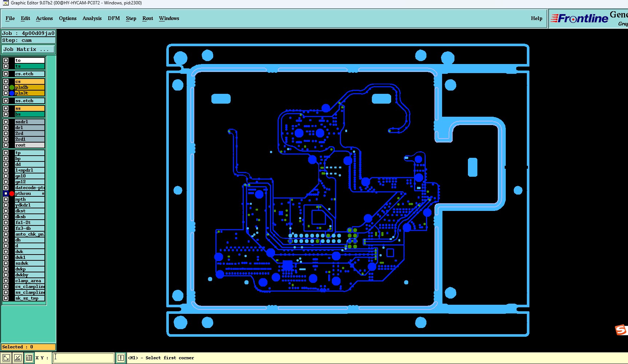Viewport: 628px width, 364px height.
Task: Select the fz1-2t layer name
Action: 30,223
